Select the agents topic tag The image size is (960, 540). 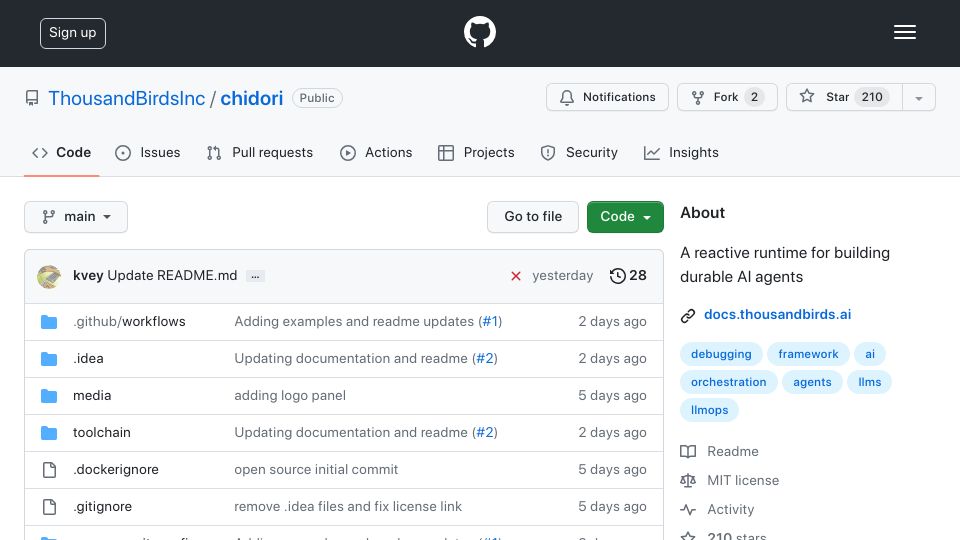point(812,382)
